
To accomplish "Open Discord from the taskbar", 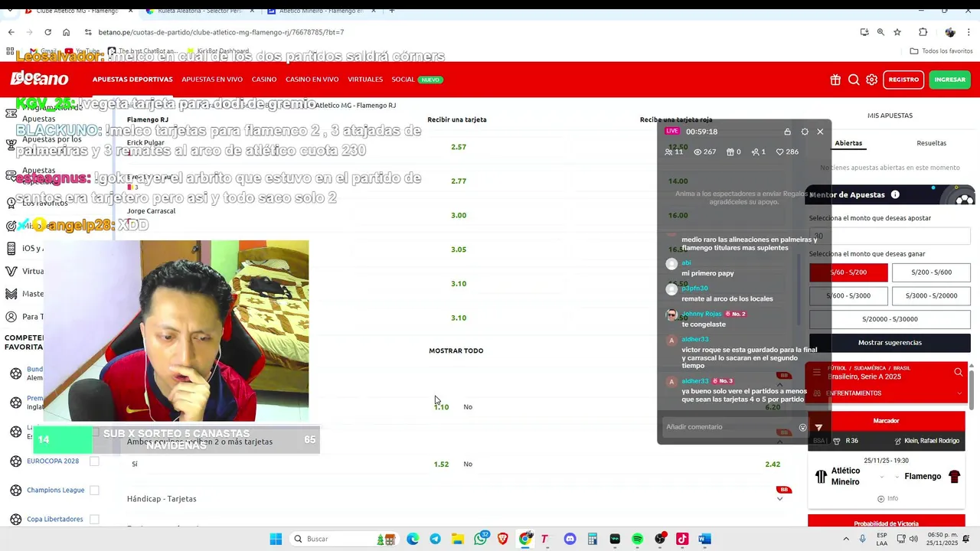I will point(570,539).
